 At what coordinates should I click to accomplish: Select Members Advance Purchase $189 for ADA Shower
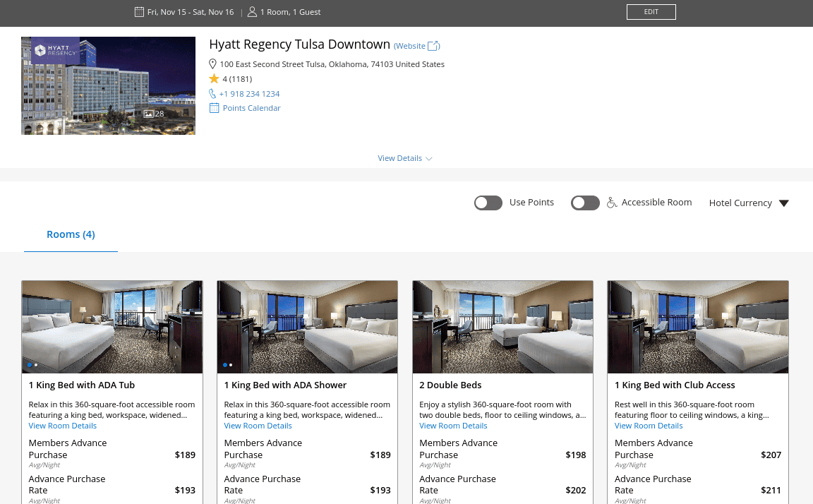coord(308,453)
